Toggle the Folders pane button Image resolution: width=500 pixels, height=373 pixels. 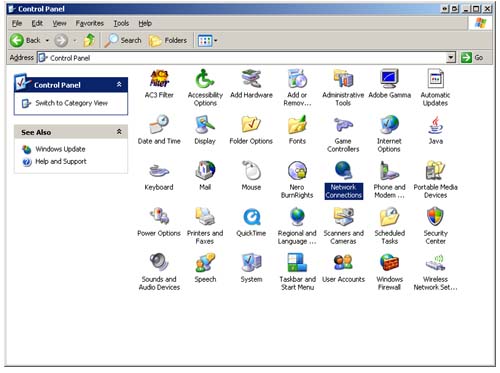click(x=168, y=40)
